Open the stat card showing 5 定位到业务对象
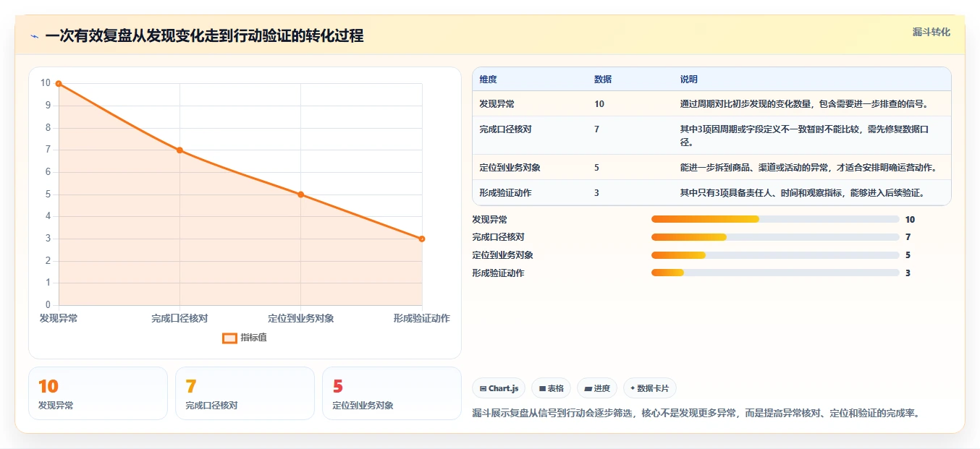 coord(392,393)
